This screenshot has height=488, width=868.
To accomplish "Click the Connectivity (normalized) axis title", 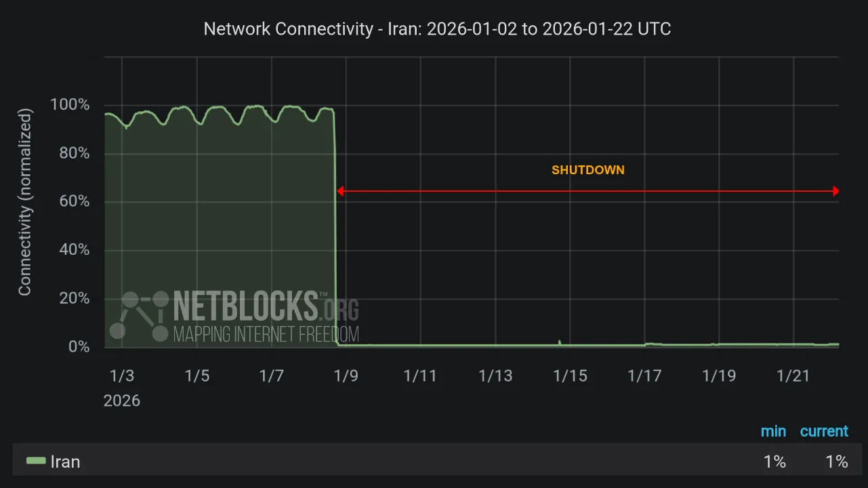I will (x=25, y=202).
